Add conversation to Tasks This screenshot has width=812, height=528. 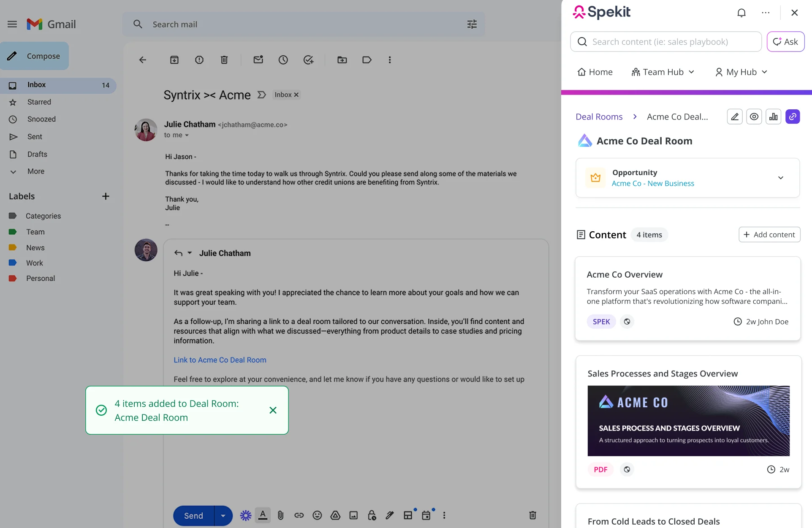click(308, 60)
